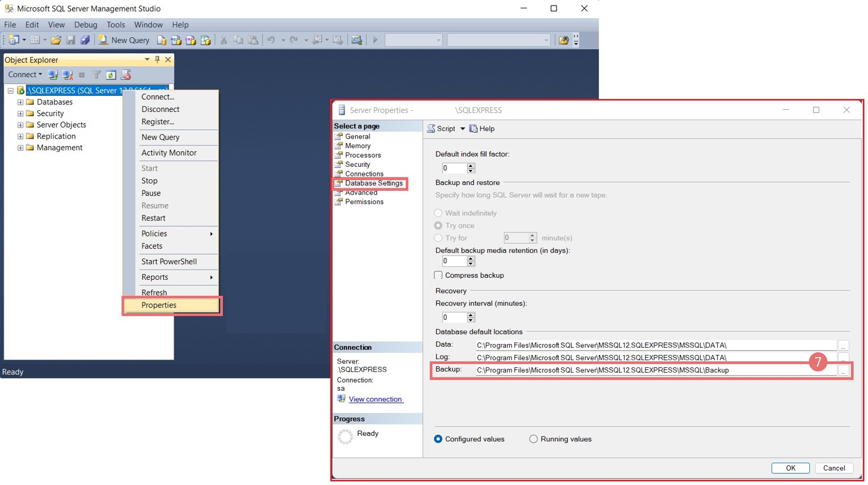
Task: Open the View connection link
Action: click(375, 399)
